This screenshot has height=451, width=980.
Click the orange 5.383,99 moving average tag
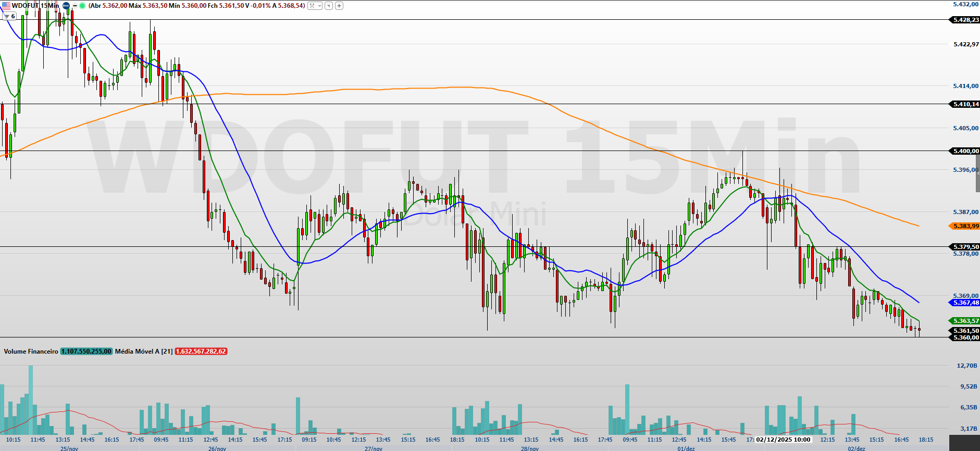965,226
